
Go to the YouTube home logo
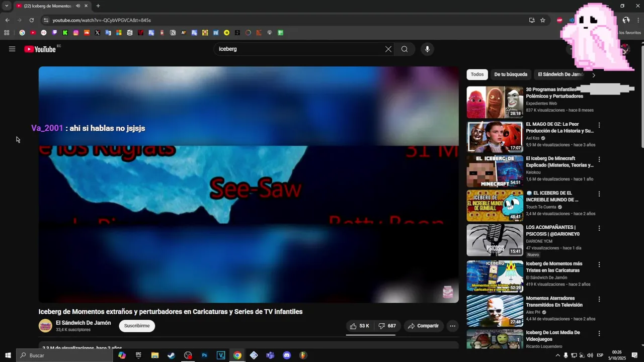(40, 49)
